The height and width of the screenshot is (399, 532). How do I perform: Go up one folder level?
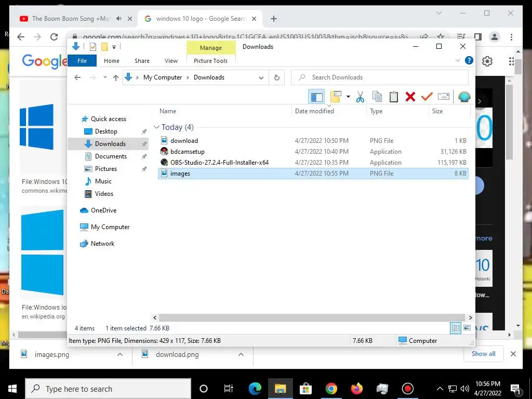(116, 78)
